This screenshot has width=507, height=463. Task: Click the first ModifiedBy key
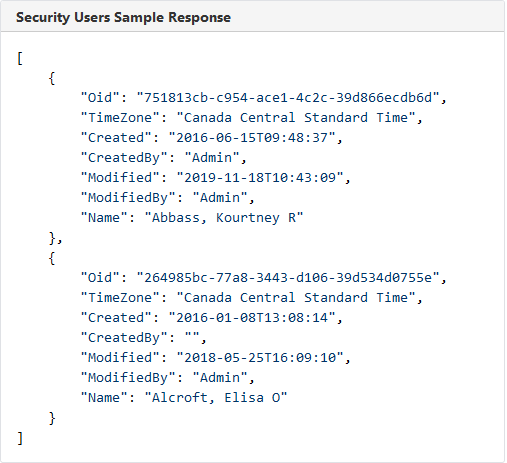click(128, 198)
